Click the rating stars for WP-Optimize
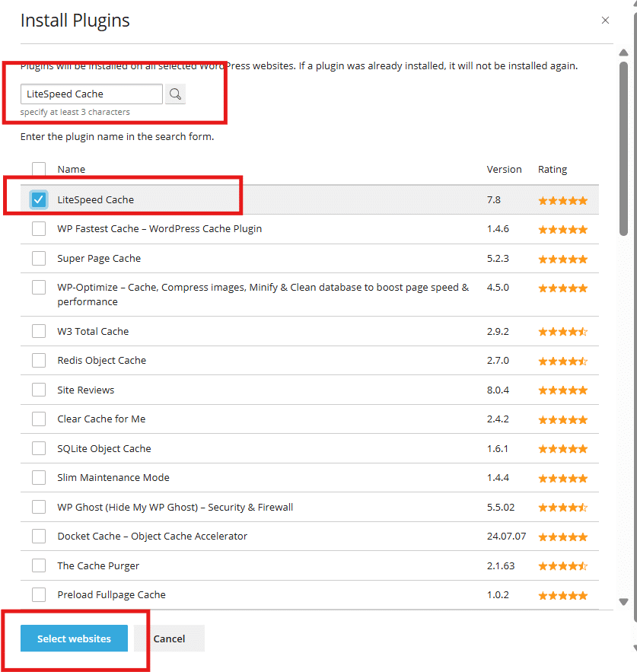This screenshot has width=637, height=672. tap(562, 288)
